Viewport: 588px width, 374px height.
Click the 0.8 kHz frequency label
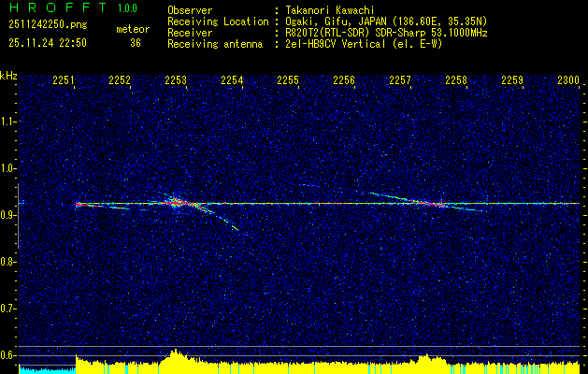[7, 262]
